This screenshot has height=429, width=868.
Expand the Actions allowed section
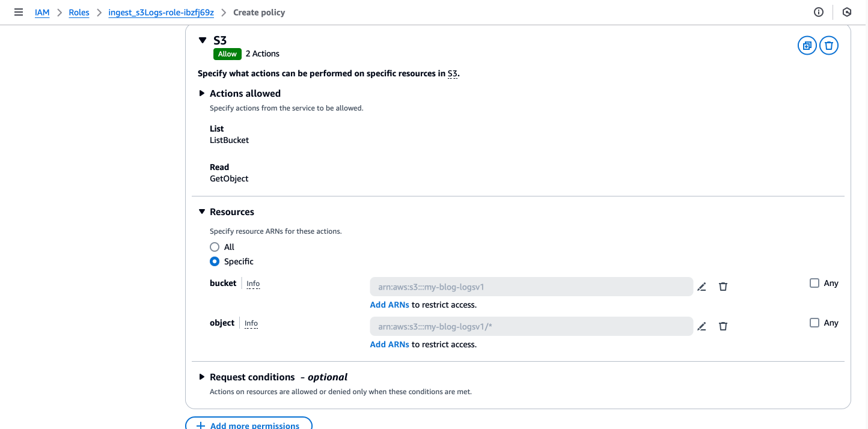point(202,93)
